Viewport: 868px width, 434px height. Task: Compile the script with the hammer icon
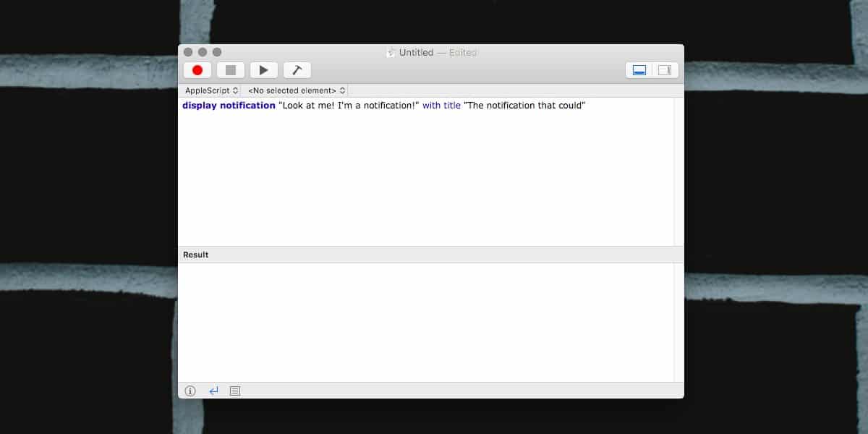tap(297, 70)
